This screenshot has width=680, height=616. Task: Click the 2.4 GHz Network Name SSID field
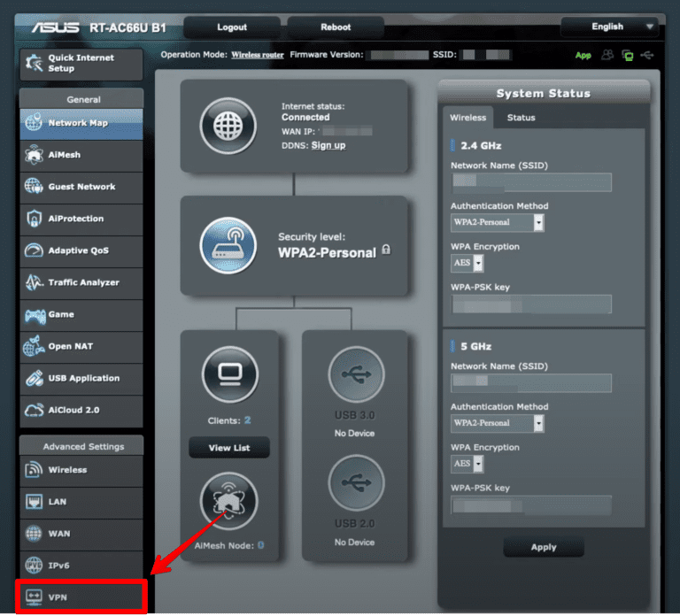click(x=531, y=182)
